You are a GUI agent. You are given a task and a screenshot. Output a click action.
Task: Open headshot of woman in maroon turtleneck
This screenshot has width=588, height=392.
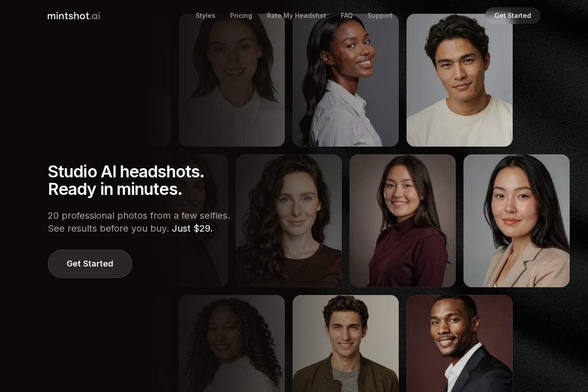[402, 221]
